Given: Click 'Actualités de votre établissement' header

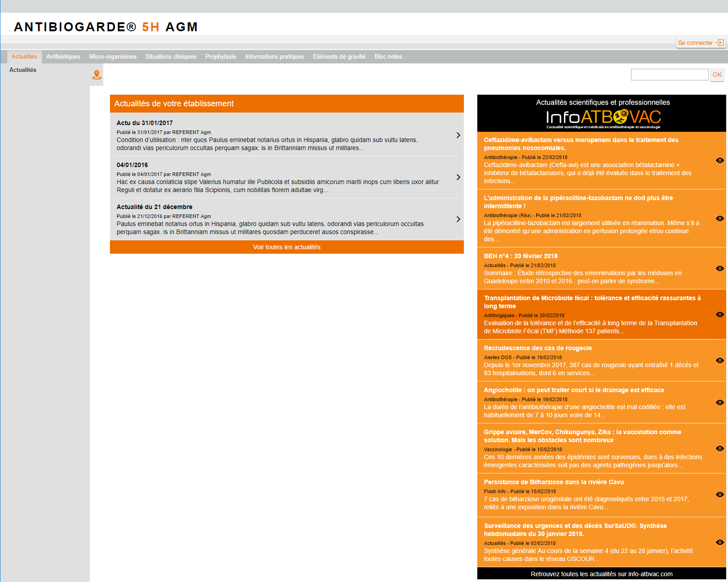Looking at the screenshot, I should (174, 104).
